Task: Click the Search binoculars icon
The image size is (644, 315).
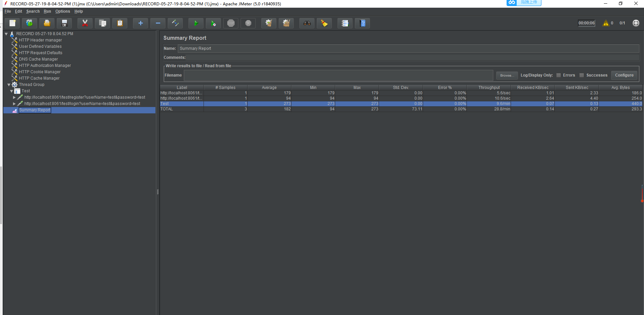Action: 307,23
